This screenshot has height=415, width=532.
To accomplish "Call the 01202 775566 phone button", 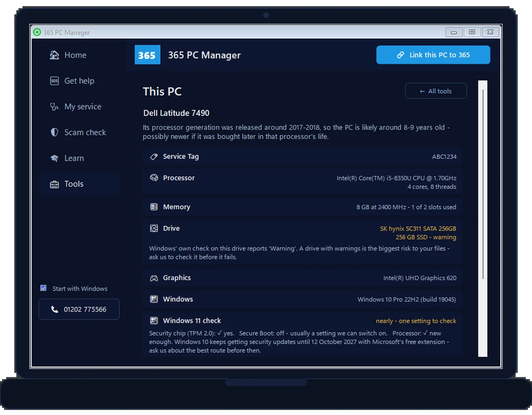I will pos(79,309).
